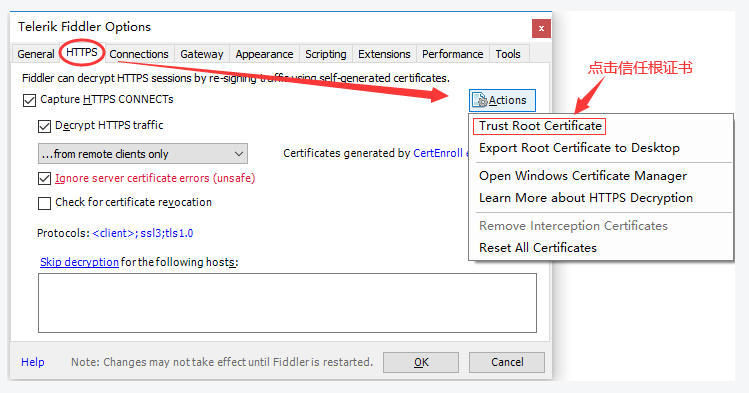Image resolution: width=749 pixels, height=393 pixels.
Task: Open the protocols link <client>; ssl3;tls1.0
Action: tap(143, 233)
